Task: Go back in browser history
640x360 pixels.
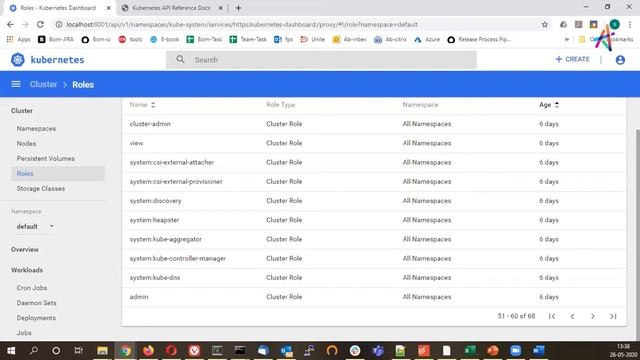Action: click(x=10, y=24)
